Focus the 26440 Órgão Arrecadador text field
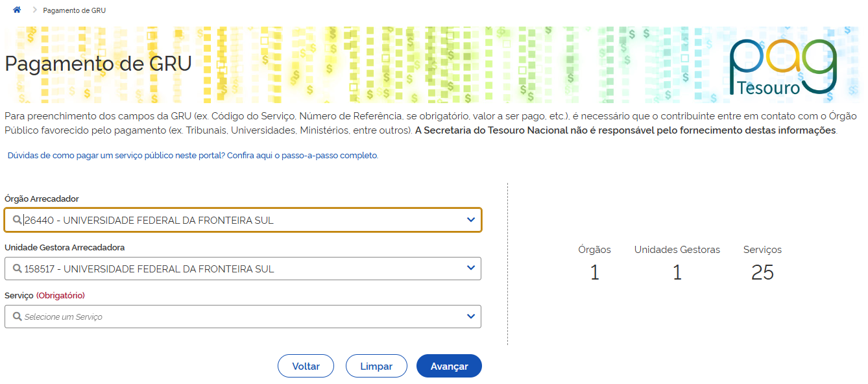The width and height of the screenshot is (868, 384). point(240,220)
